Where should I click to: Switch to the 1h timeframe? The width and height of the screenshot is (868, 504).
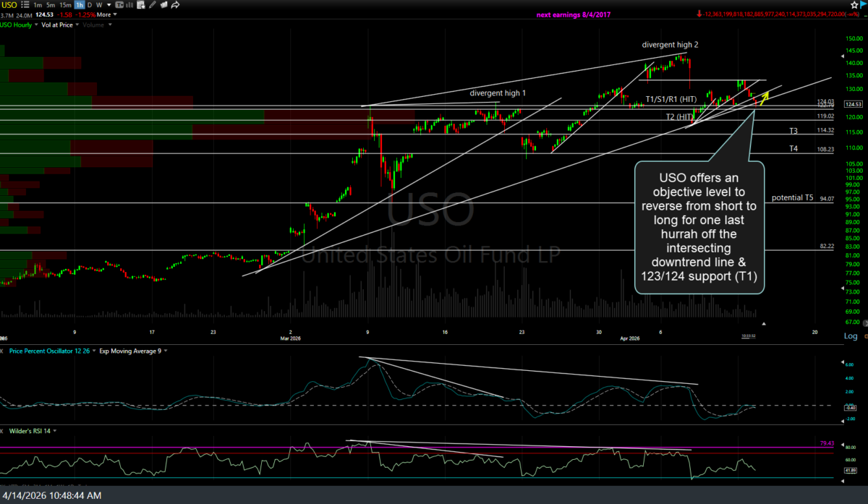point(80,4)
